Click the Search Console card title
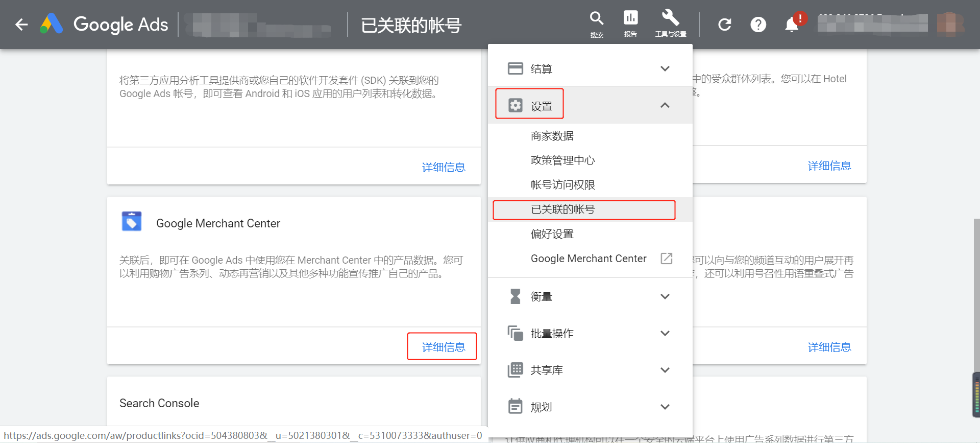This screenshot has height=443, width=980. click(x=159, y=403)
